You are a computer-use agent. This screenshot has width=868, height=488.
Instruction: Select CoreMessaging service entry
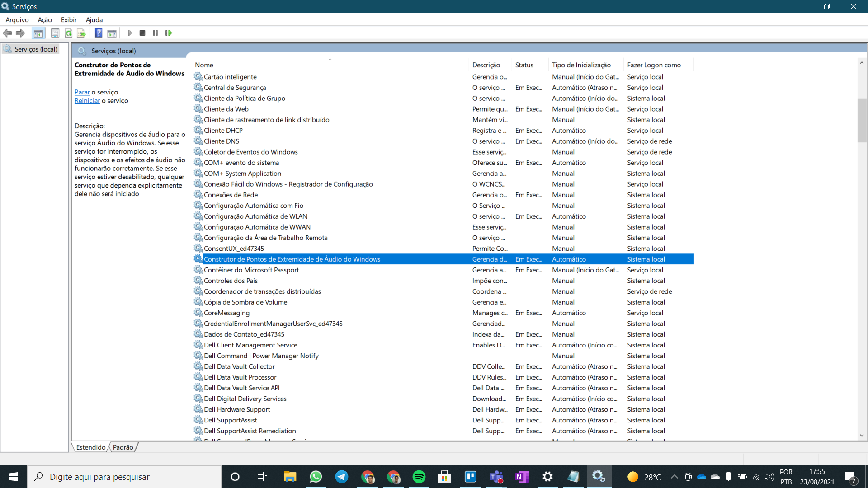pyautogui.click(x=226, y=312)
